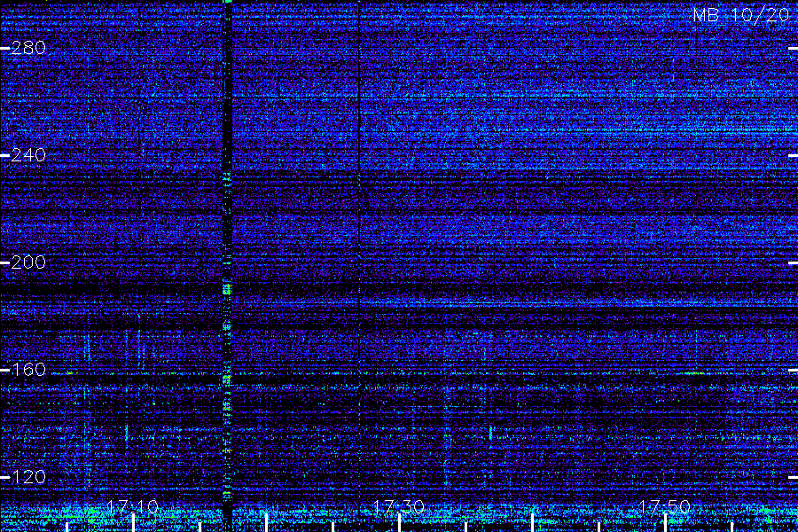Click the 17:50 time axis label
Image resolution: width=798 pixels, height=532 pixels.
[x=664, y=506]
